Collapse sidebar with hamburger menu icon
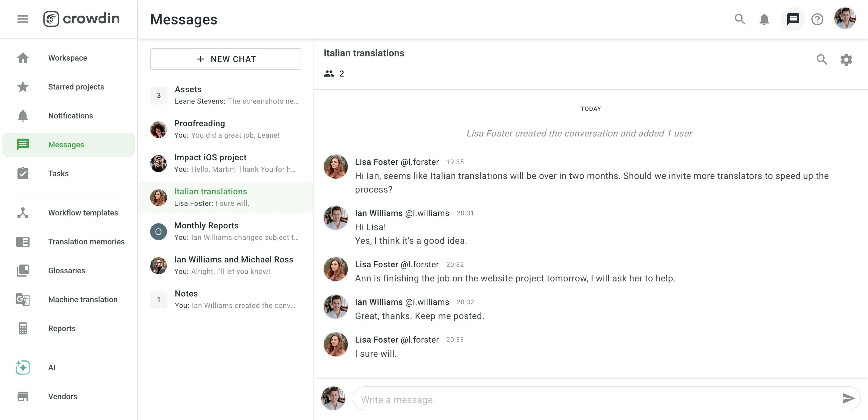 tap(23, 19)
